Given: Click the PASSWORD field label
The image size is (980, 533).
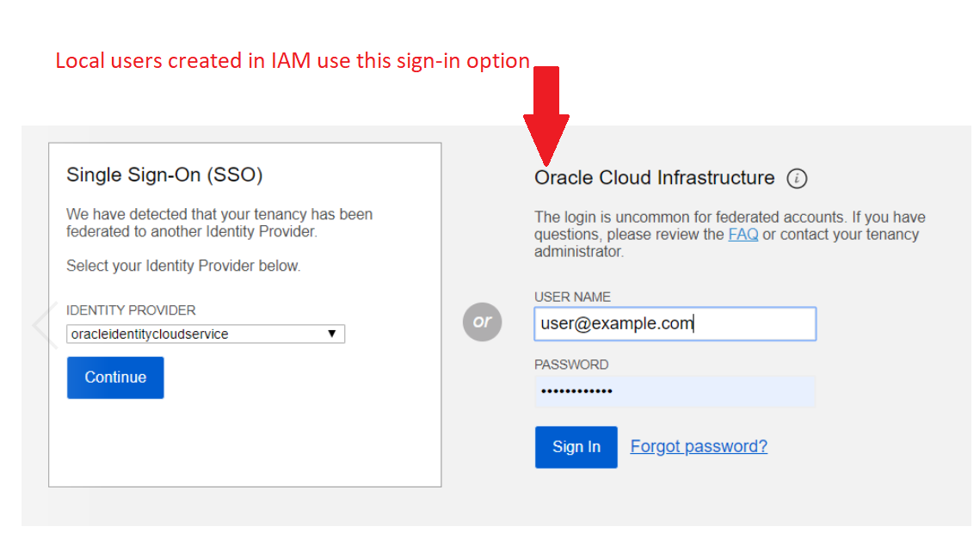Looking at the screenshot, I should (571, 365).
